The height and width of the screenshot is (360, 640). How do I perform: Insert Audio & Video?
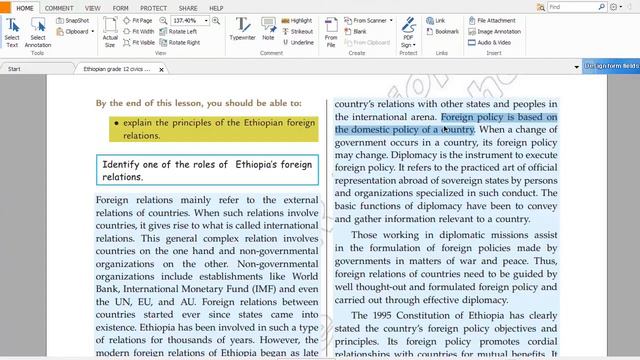click(x=489, y=42)
